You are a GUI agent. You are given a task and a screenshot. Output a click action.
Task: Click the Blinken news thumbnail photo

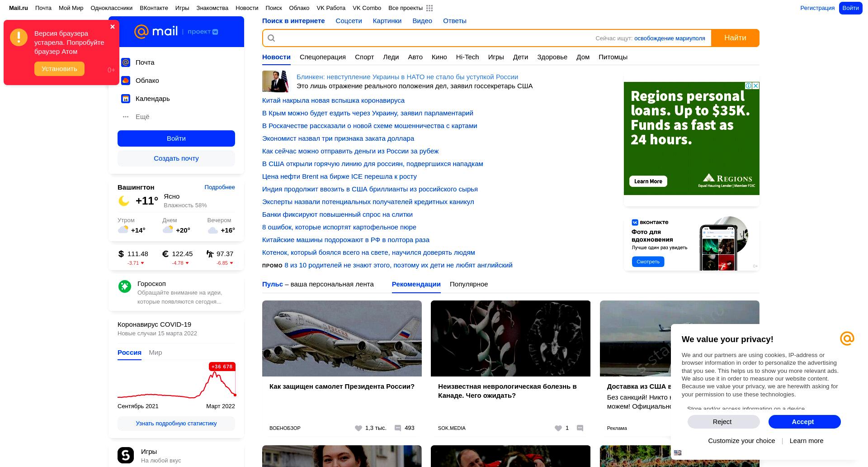point(275,81)
